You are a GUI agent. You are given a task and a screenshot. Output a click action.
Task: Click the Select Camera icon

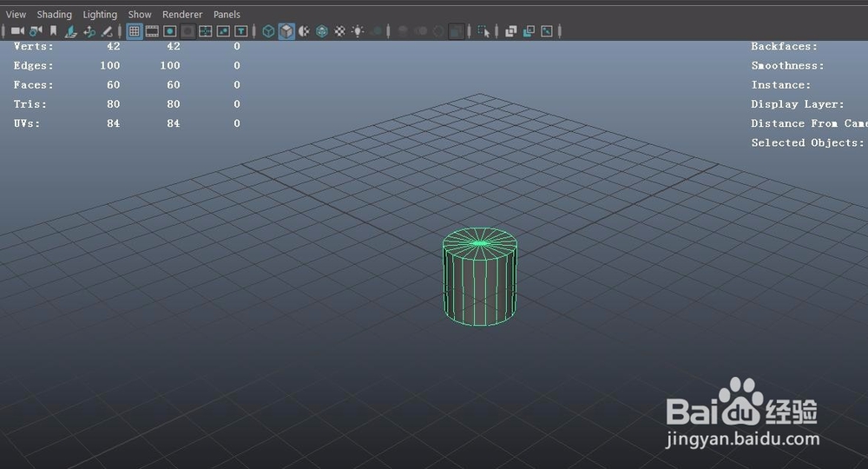17,31
